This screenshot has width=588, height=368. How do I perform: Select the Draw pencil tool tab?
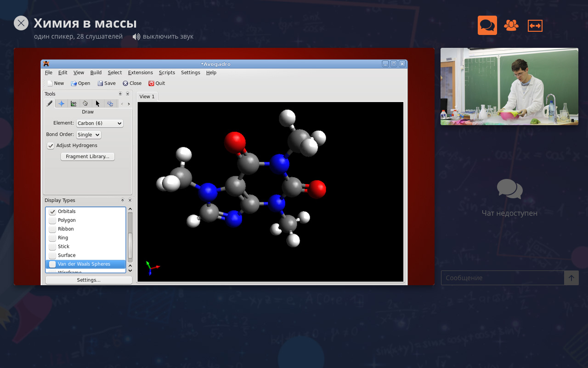[49, 103]
